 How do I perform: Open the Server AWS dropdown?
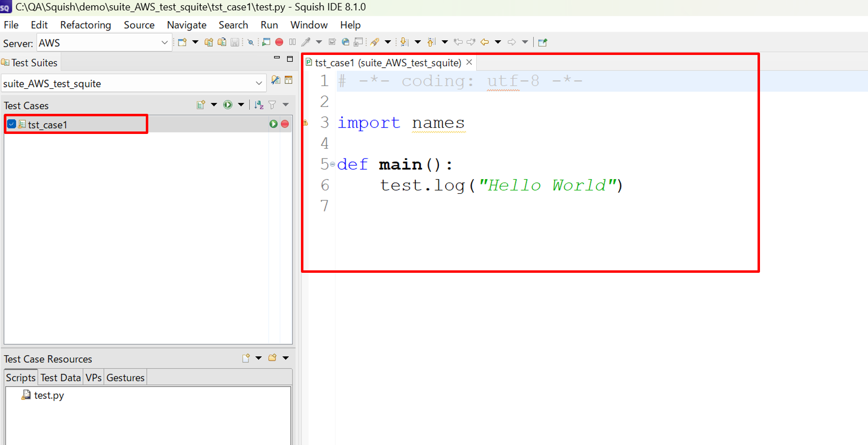(x=164, y=43)
